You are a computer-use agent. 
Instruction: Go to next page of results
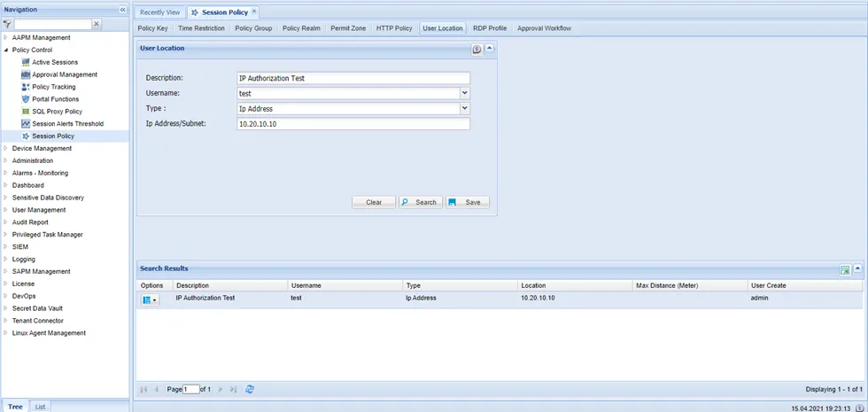coord(221,389)
